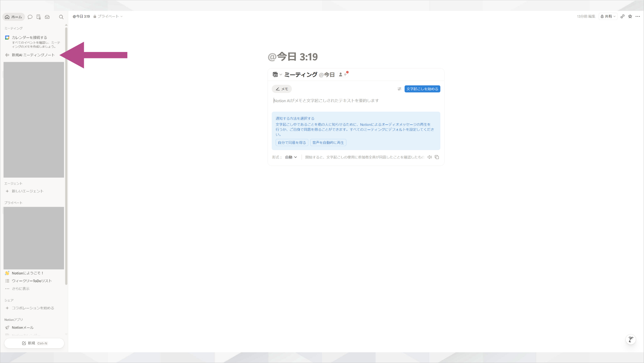Choose 自分で同意を得る option

tap(292, 143)
